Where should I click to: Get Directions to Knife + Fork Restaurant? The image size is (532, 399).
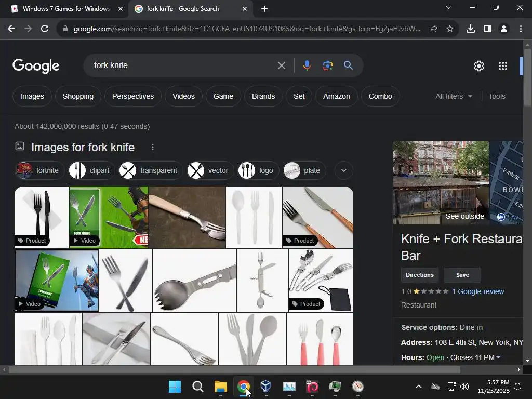point(420,275)
